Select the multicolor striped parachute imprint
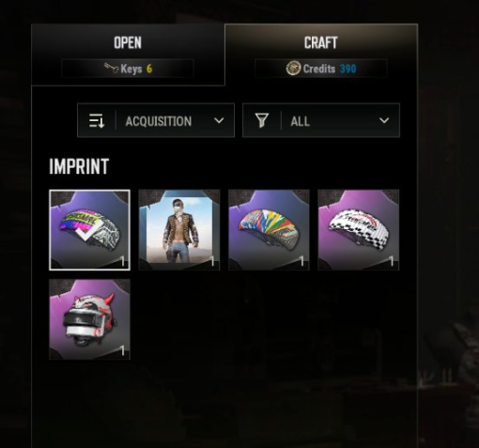The width and height of the screenshot is (479, 448). [269, 230]
